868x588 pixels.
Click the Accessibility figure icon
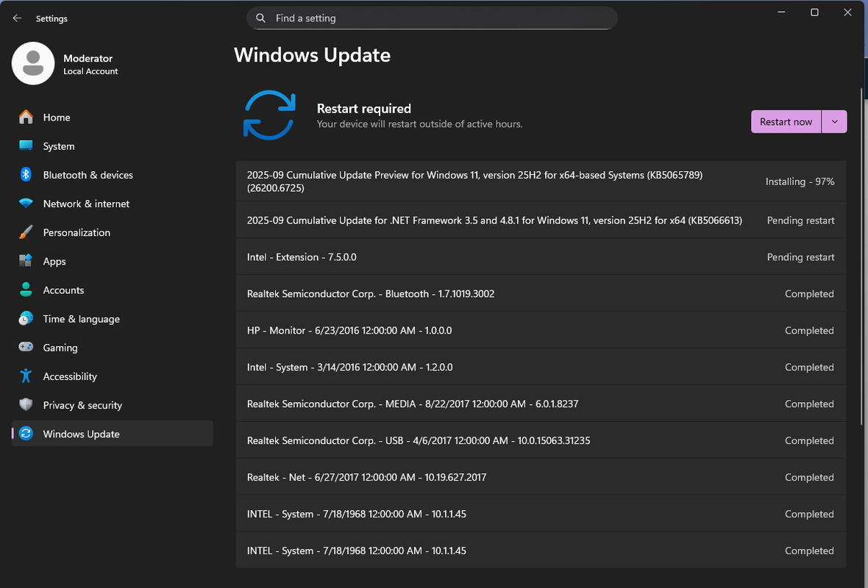26,376
